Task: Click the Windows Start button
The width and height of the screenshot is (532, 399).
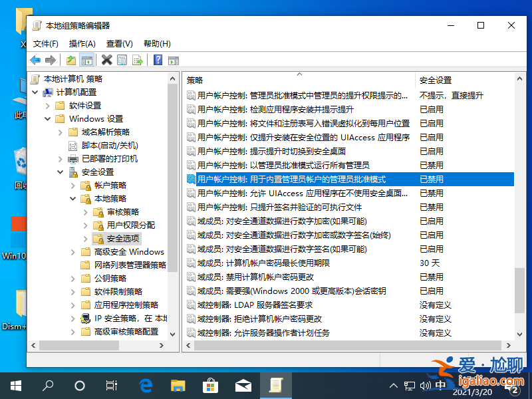Action: click(x=15, y=385)
